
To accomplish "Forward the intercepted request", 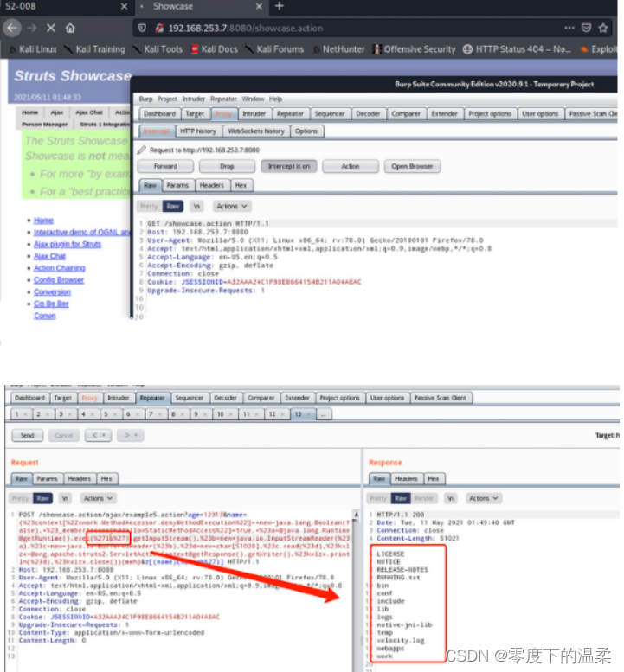I will (x=165, y=166).
